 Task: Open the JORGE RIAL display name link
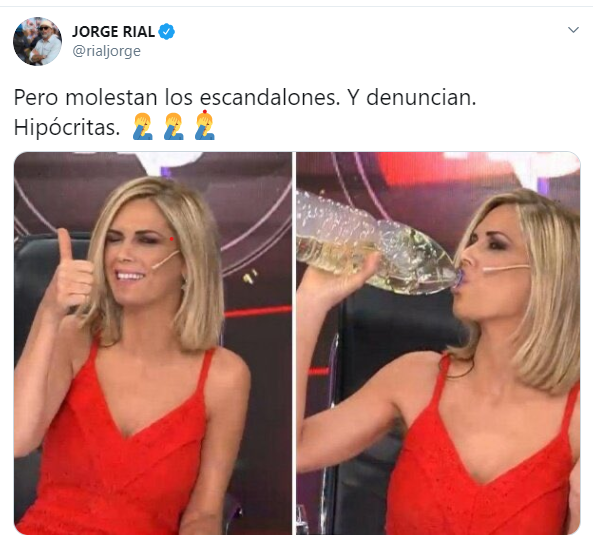point(113,32)
